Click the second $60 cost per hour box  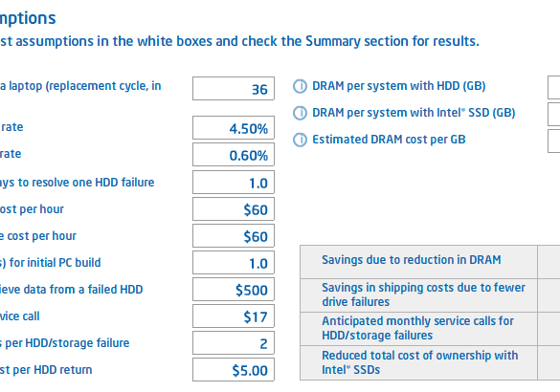pyautogui.click(x=234, y=236)
